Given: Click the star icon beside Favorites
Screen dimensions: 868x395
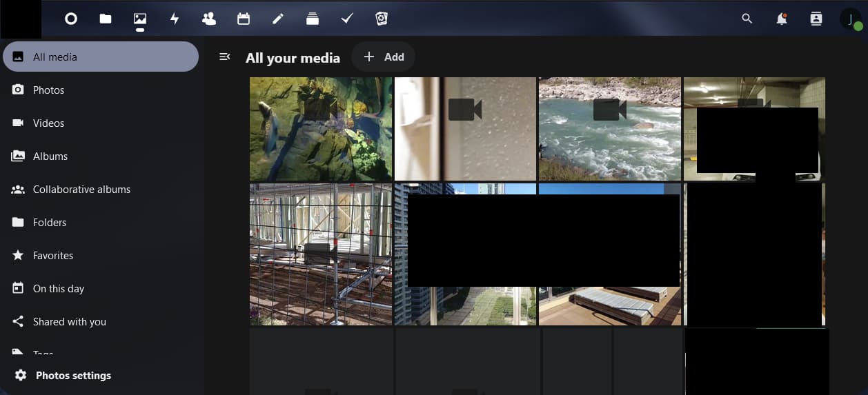Looking at the screenshot, I should (x=18, y=255).
